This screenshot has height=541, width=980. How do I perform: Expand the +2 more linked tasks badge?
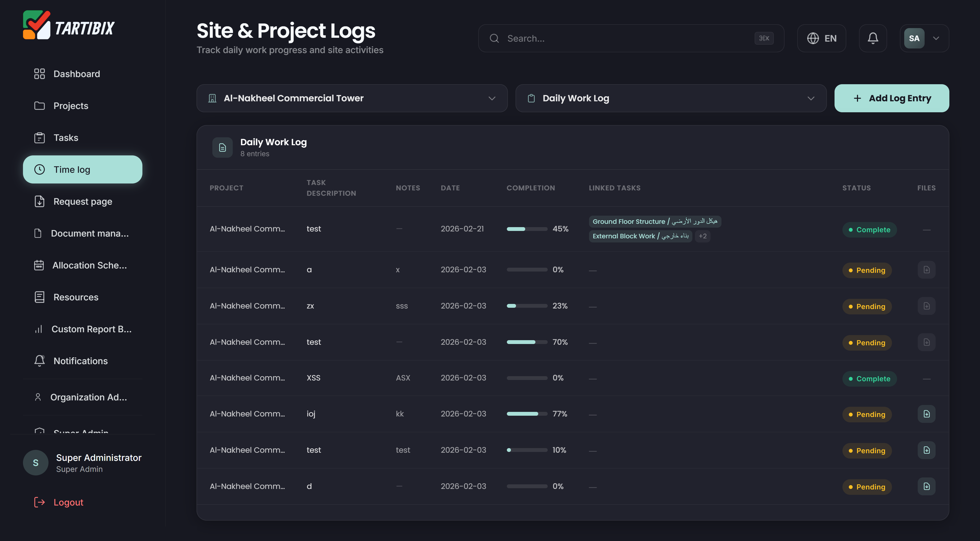(702, 236)
